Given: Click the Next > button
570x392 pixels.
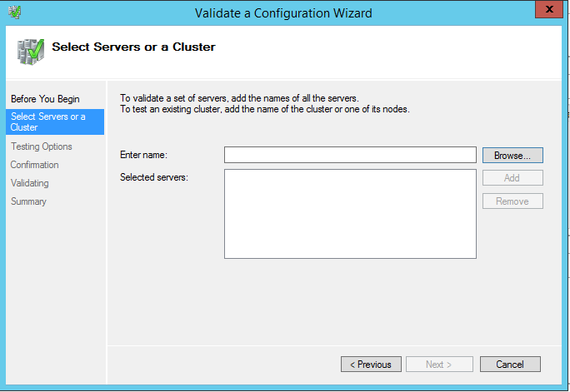Looking at the screenshot, I should (x=439, y=365).
